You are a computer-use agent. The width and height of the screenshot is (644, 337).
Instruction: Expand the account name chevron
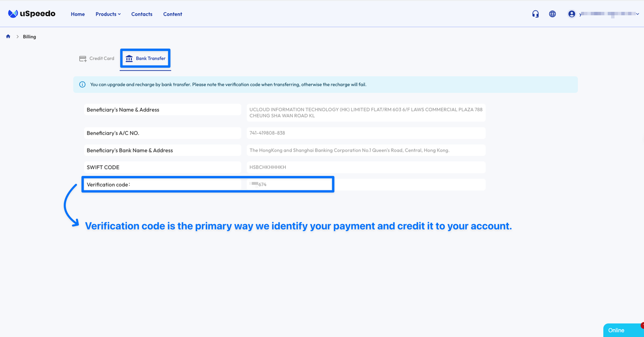[637, 14]
